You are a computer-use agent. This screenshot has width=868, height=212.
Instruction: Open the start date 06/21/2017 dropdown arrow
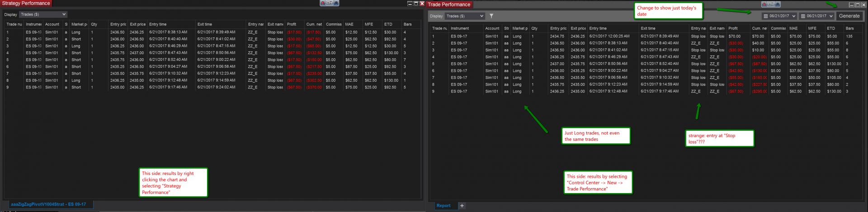point(793,16)
